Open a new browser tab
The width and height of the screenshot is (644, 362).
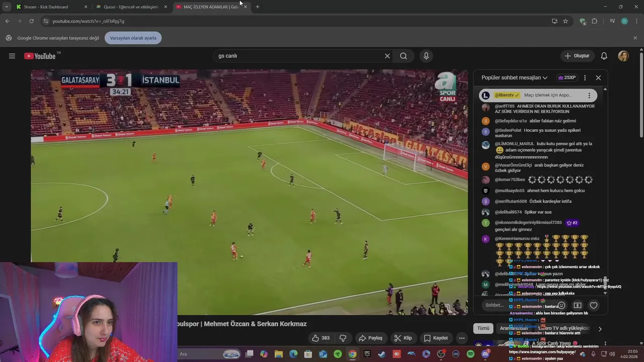[258, 7]
